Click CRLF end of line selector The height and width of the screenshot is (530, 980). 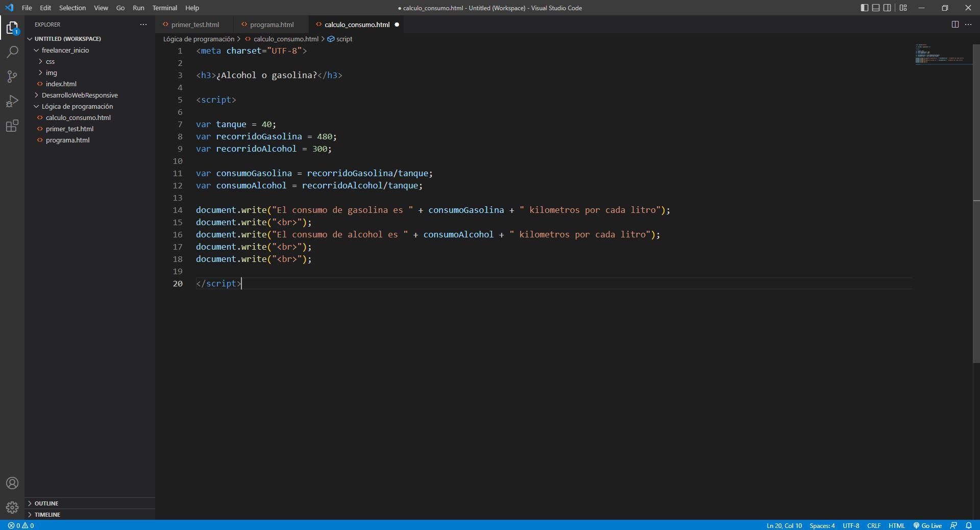pyautogui.click(x=874, y=525)
